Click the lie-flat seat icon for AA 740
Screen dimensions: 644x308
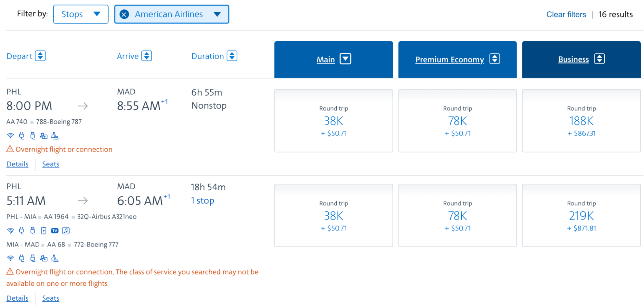[x=55, y=136]
